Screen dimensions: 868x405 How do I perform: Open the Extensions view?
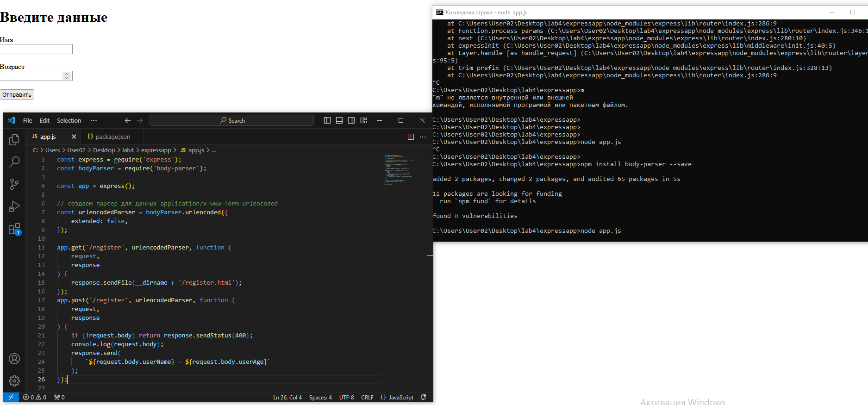point(14,229)
